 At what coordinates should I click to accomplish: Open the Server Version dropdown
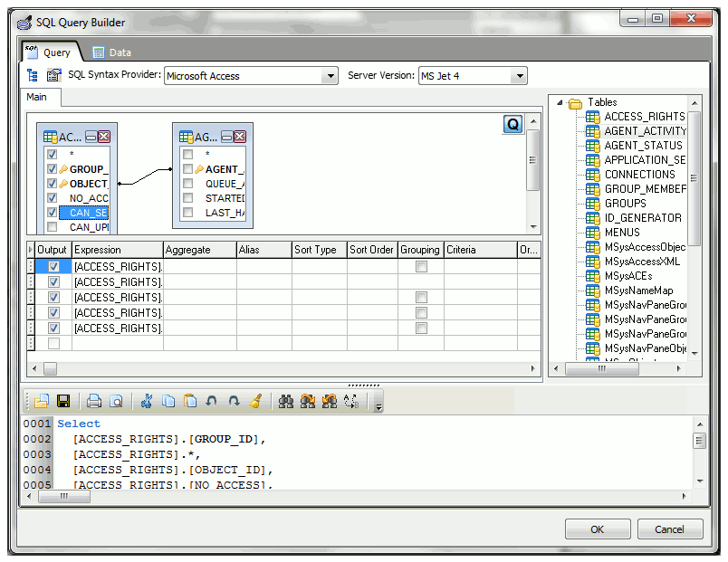click(x=520, y=76)
